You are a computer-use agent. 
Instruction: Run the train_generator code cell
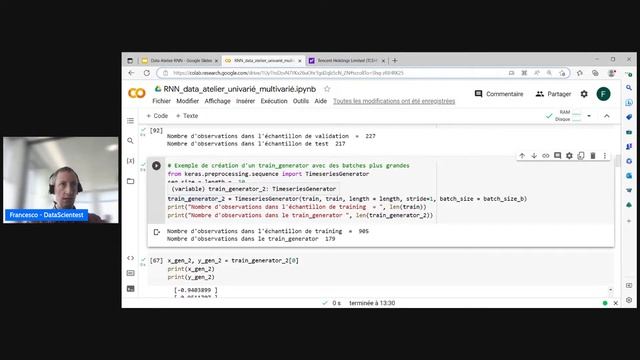[156, 166]
